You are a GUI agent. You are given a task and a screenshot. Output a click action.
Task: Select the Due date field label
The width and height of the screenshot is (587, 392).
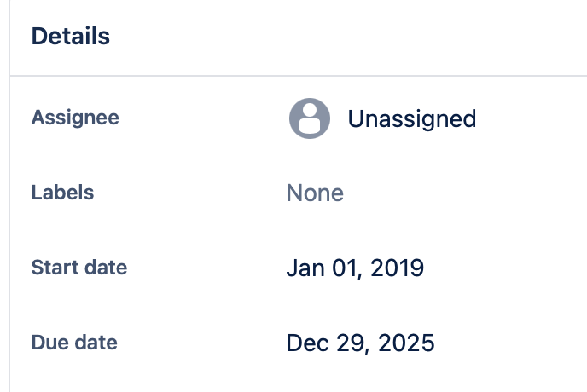(x=74, y=343)
